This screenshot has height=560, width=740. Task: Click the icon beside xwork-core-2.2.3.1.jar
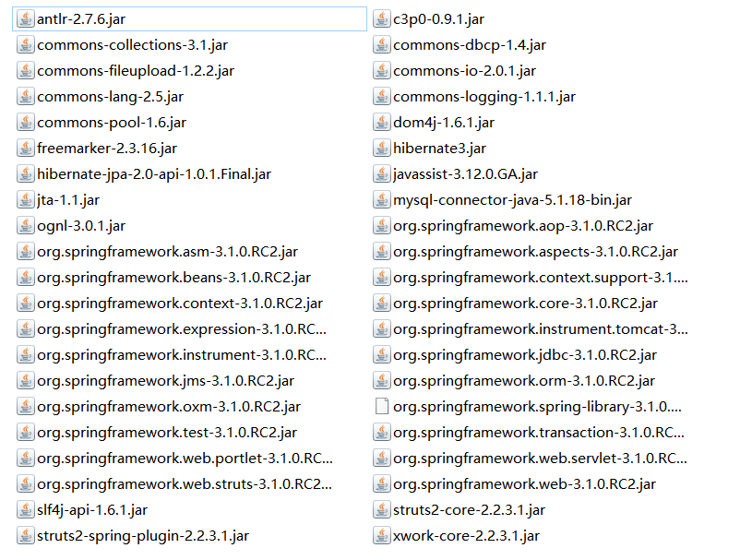point(381,535)
